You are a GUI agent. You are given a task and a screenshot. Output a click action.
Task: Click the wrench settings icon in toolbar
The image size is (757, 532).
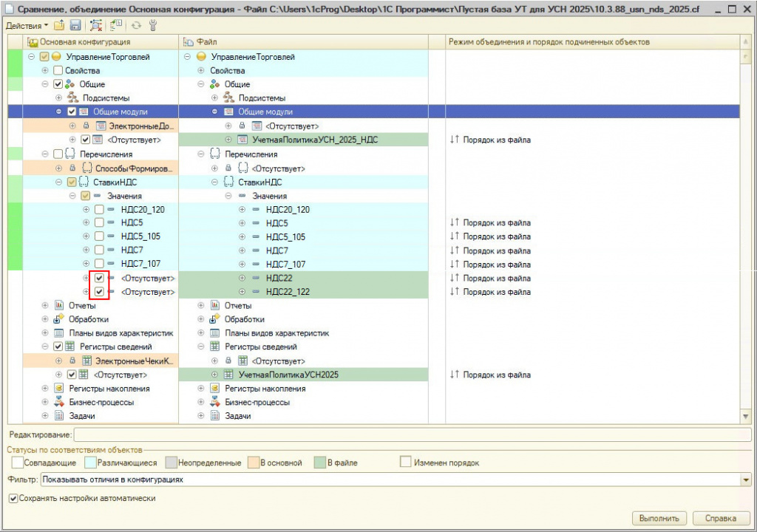[153, 25]
